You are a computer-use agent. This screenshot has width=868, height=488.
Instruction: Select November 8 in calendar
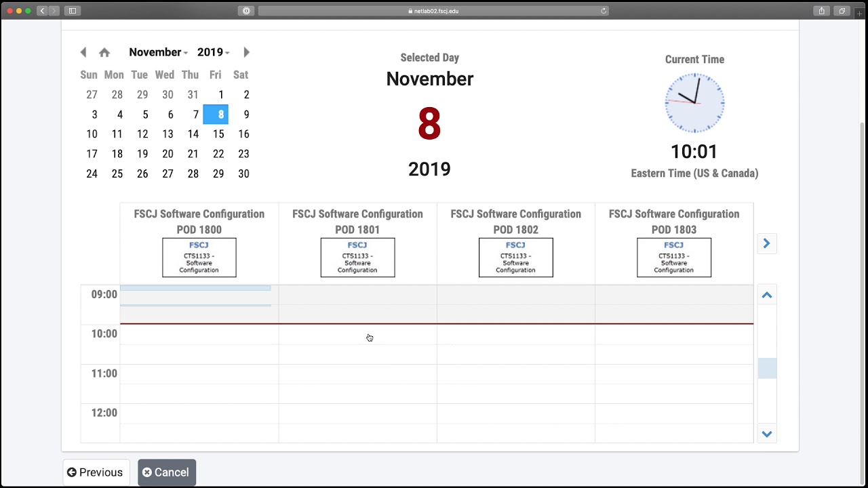[216, 115]
